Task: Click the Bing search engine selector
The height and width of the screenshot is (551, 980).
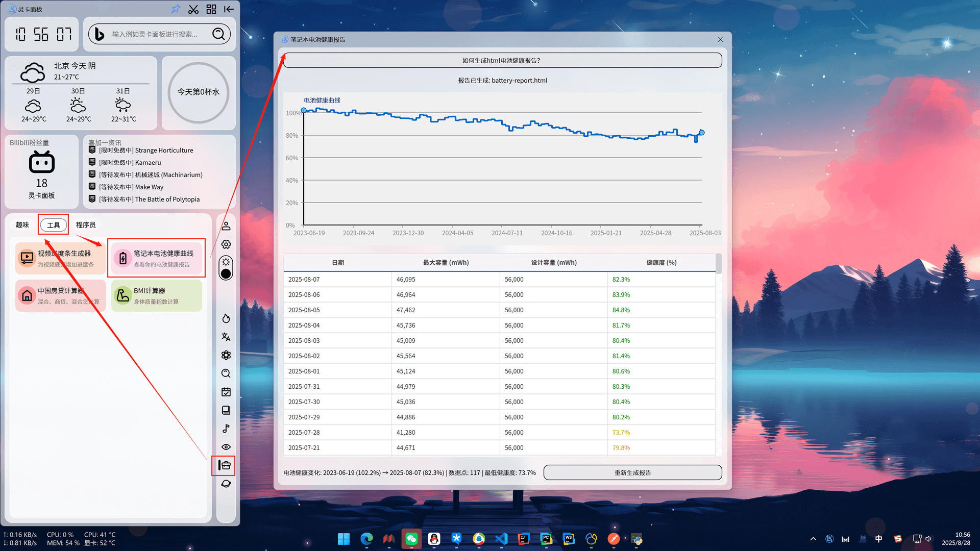Action: [x=100, y=34]
